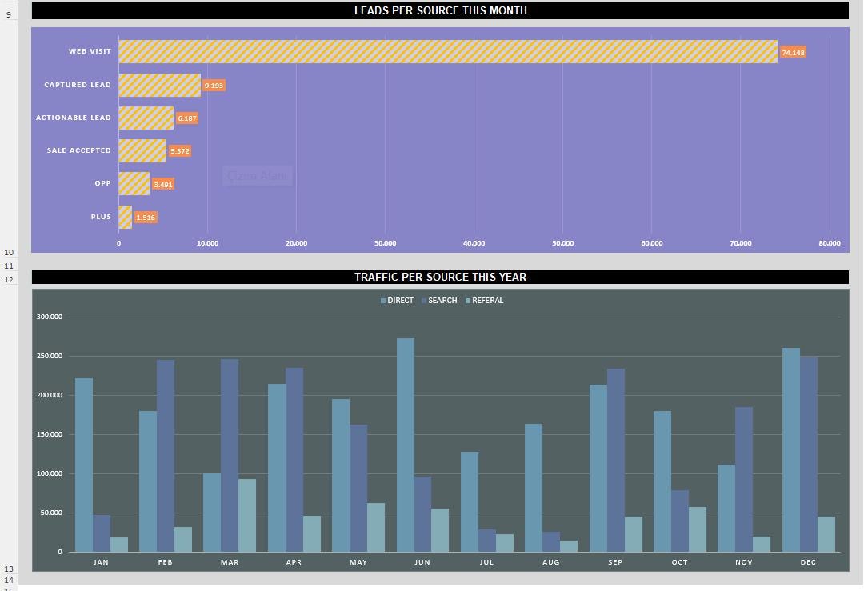Select the DIRECT legend entry
868x591 pixels.
398,301
